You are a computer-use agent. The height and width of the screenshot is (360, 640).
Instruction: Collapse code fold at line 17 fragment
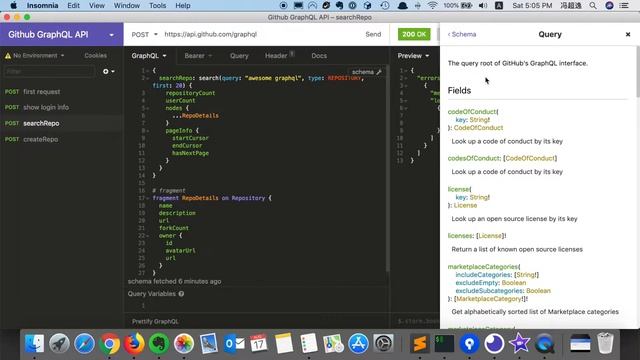click(x=147, y=198)
